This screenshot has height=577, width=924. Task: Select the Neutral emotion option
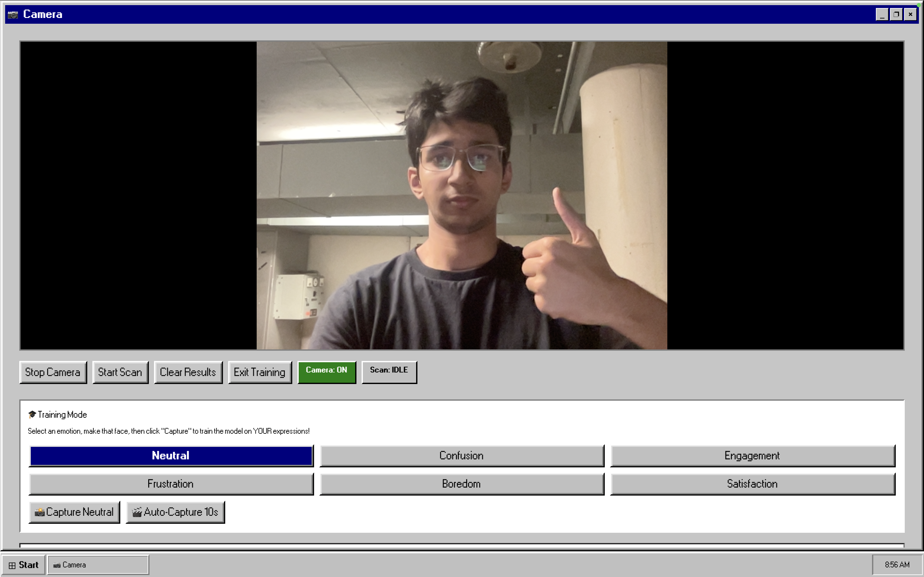click(171, 456)
